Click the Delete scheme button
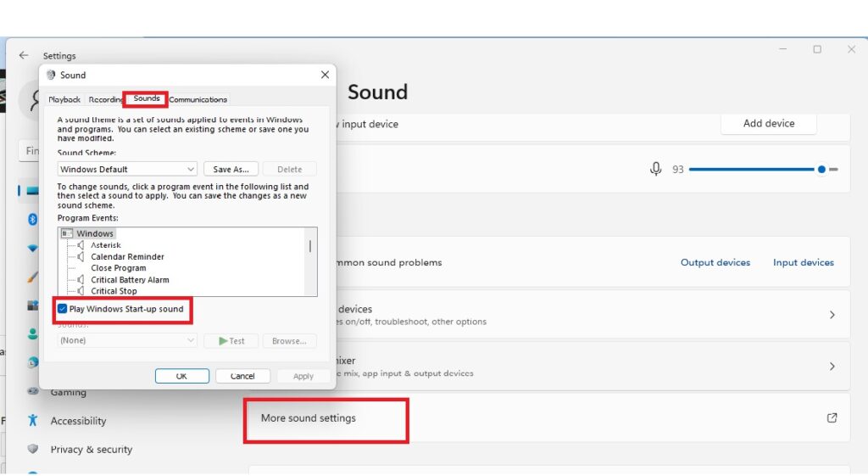This screenshot has height=476, width=868. click(290, 169)
